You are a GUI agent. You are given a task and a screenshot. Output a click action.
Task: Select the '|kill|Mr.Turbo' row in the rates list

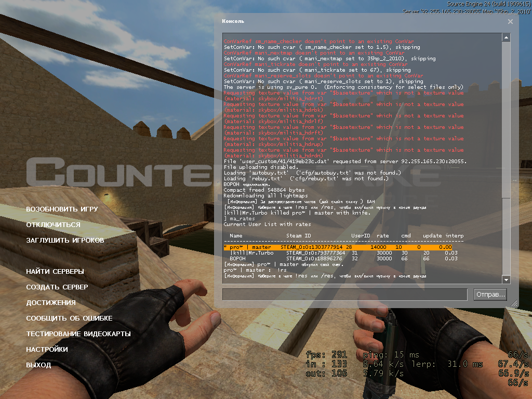click(x=341, y=253)
